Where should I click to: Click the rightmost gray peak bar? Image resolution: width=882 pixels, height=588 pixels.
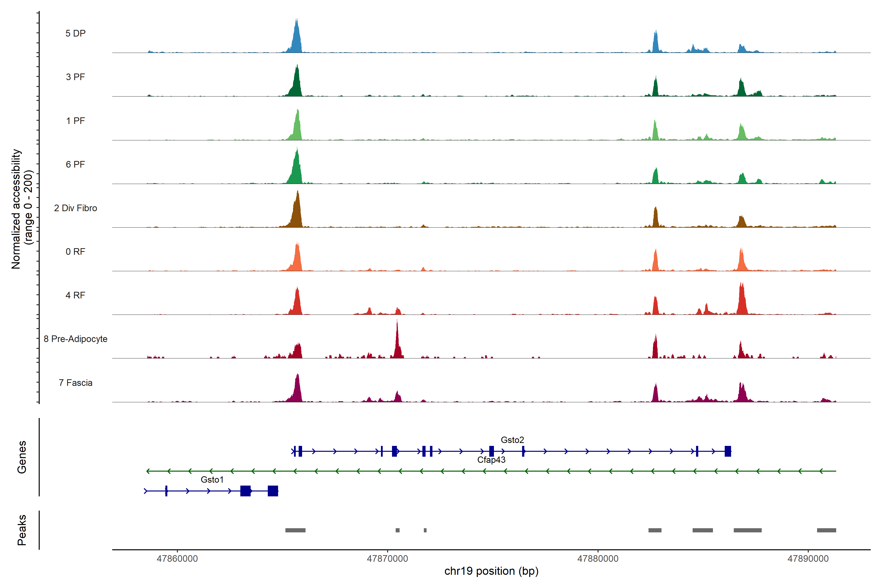(x=826, y=530)
